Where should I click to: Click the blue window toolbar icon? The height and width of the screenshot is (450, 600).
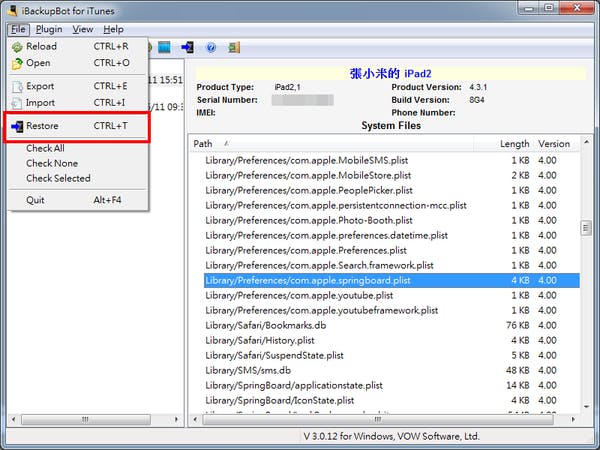point(164,47)
